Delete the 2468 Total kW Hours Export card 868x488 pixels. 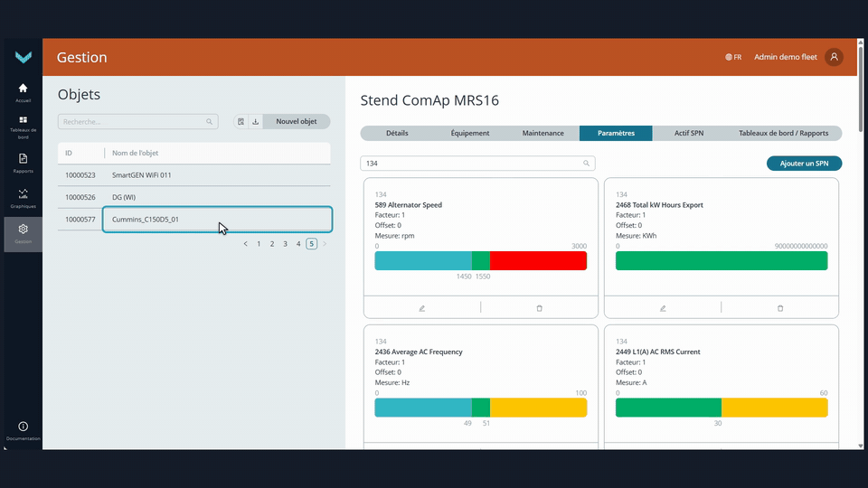780,308
